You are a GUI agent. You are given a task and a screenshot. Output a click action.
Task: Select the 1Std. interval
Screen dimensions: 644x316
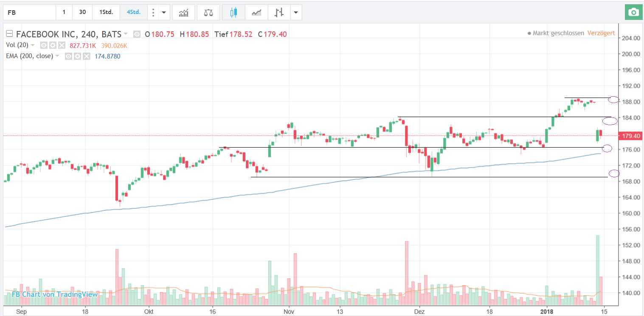point(106,12)
